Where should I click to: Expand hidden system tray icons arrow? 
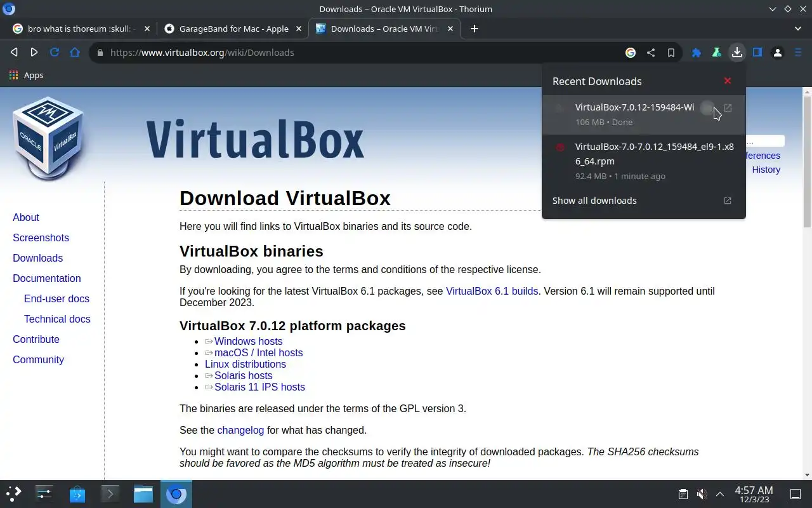(x=720, y=494)
